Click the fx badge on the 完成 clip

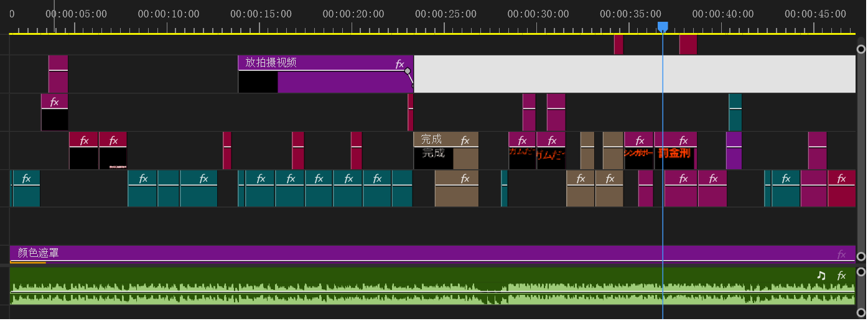(x=465, y=141)
